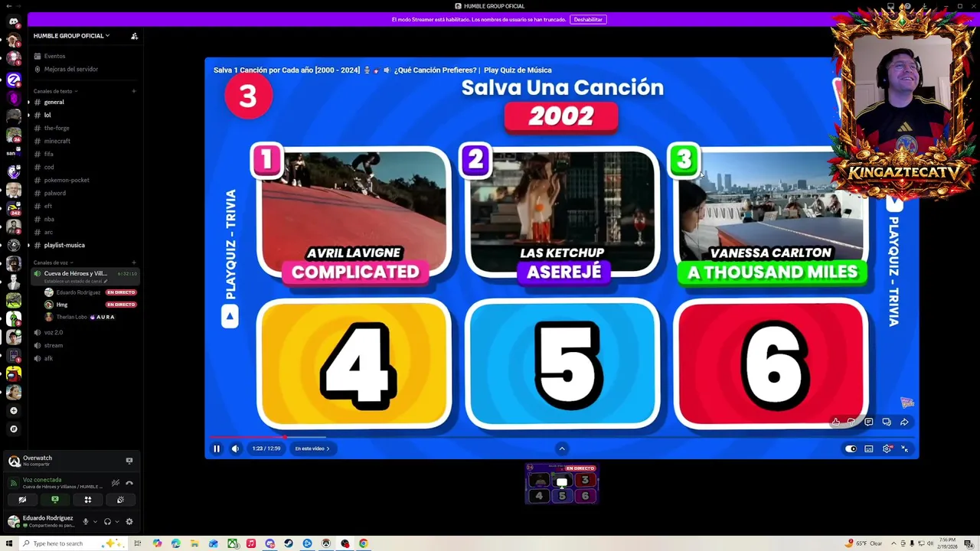Click the taskbar search field

tap(73, 543)
